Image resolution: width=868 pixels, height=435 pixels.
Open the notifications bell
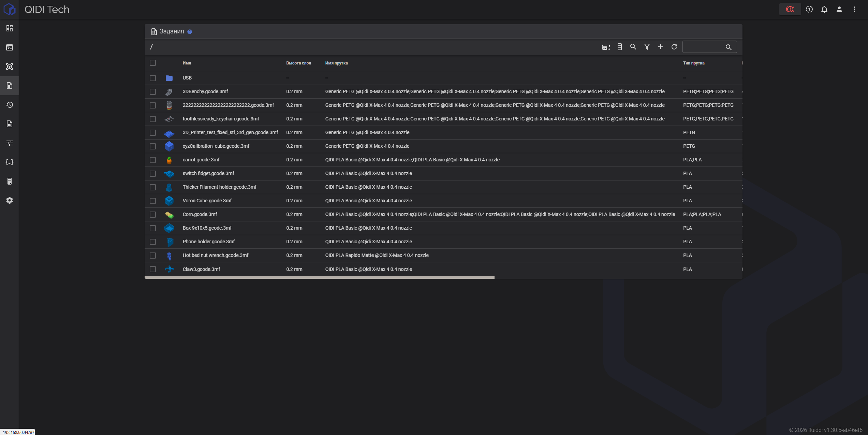[x=824, y=9]
